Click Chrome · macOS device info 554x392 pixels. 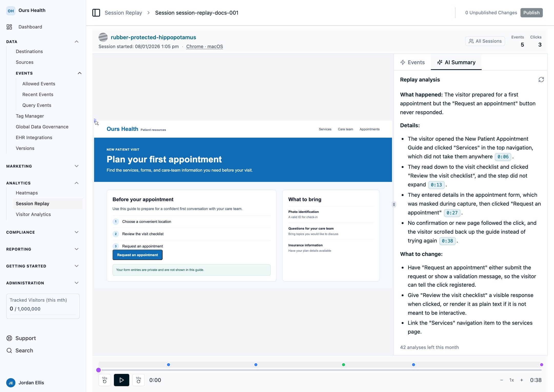[x=204, y=47]
